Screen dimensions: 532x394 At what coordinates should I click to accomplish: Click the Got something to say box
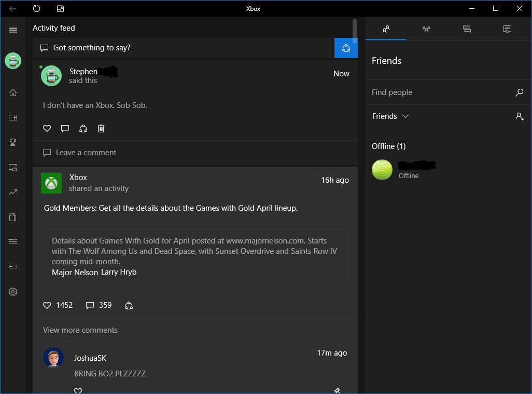184,48
